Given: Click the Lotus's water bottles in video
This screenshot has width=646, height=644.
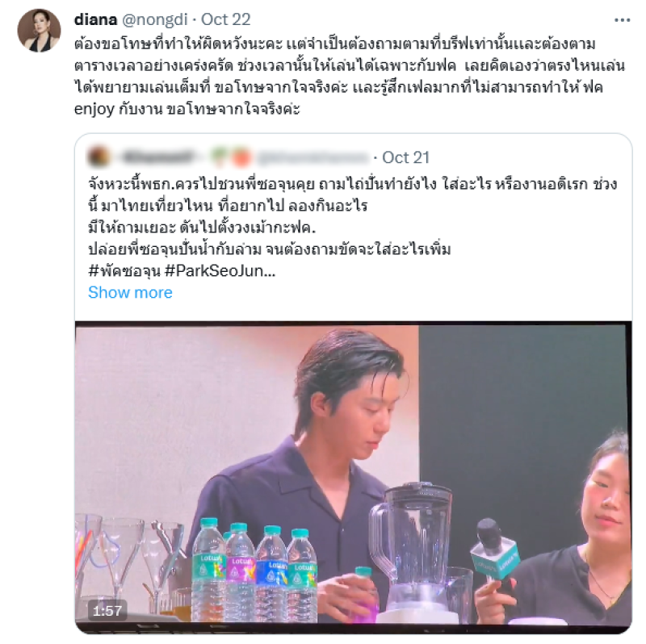Looking at the screenshot, I should pos(254,571).
